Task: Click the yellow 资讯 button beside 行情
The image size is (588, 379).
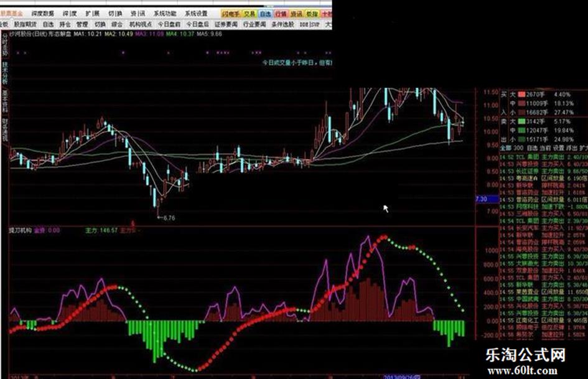Action: pyautogui.click(x=297, y=14)
